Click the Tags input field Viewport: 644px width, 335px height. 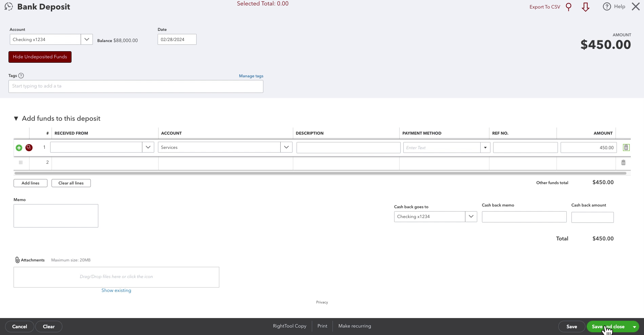pos(136,86)
